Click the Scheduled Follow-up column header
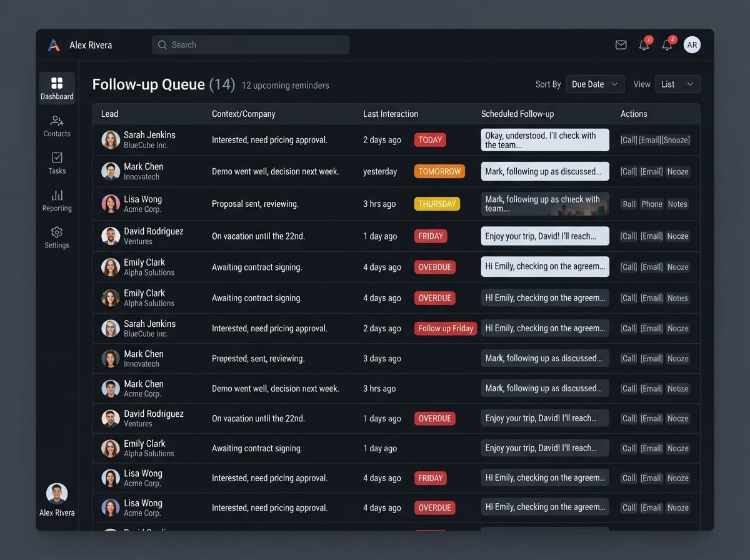This screenshot has height=560, width=750. (x=517, y=114)
